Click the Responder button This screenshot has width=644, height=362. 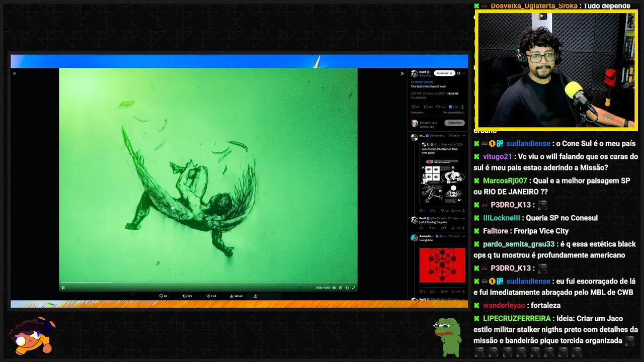tap(455, 123)
